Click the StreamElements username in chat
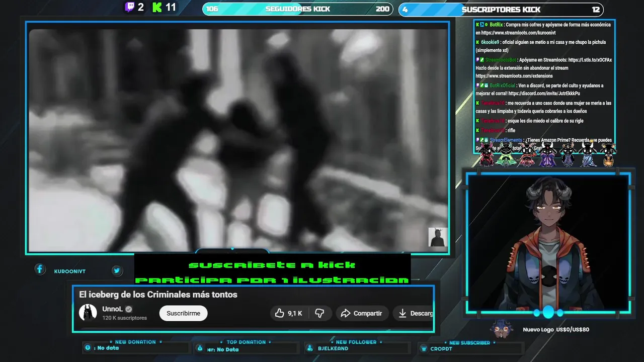Image resolution: width=644 pixels, height=362 pixels. (x=506, y=140)
